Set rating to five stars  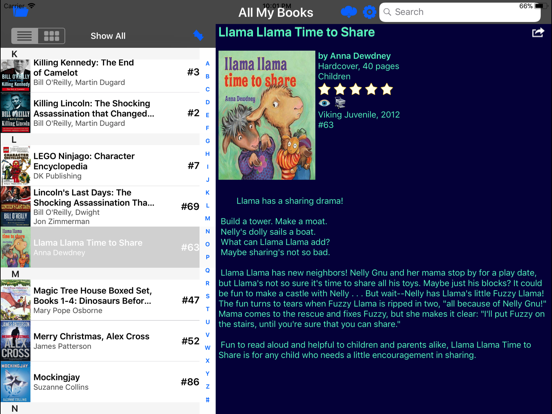click(x=387, y=89)
